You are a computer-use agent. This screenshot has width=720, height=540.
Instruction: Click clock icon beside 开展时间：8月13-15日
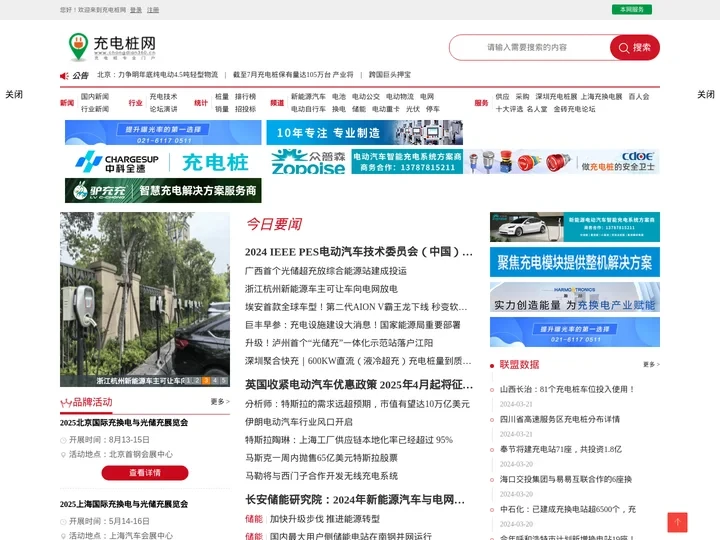pyautogui.click(x=63, y=440)
